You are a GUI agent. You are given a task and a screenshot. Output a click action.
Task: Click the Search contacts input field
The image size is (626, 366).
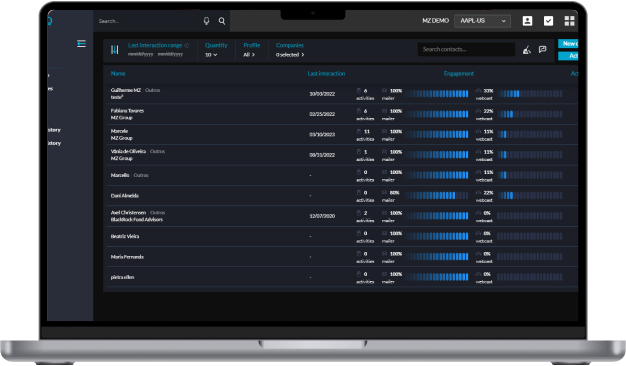466,49
